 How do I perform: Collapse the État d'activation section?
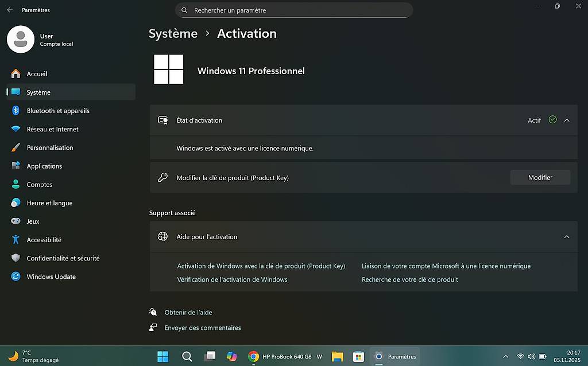point(567,120)
